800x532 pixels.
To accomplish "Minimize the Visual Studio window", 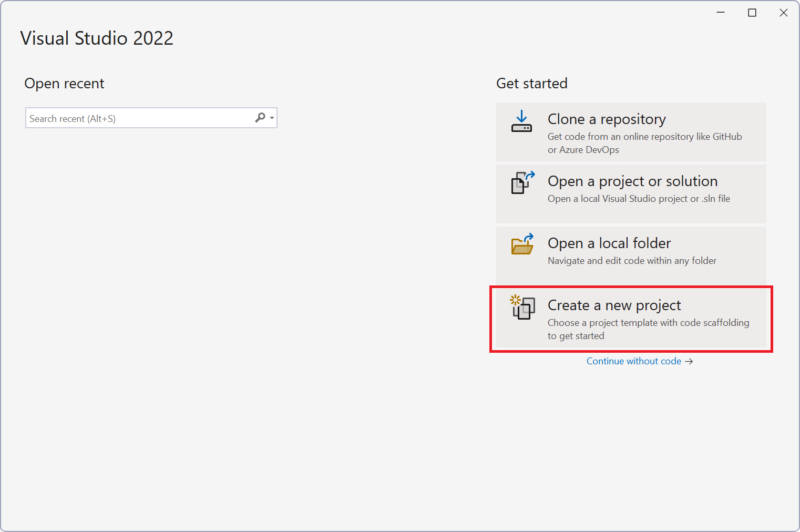I will (x=721, y=12).
